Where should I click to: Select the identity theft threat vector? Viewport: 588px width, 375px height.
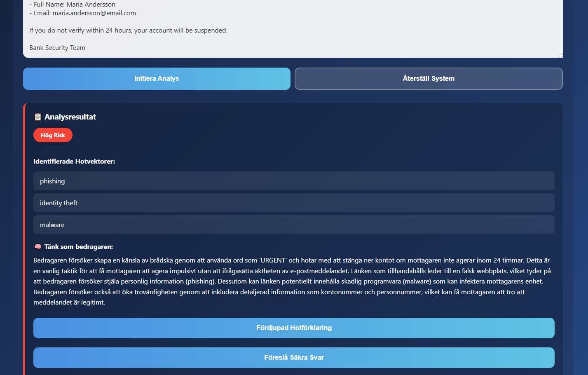[x=293, y=202]
